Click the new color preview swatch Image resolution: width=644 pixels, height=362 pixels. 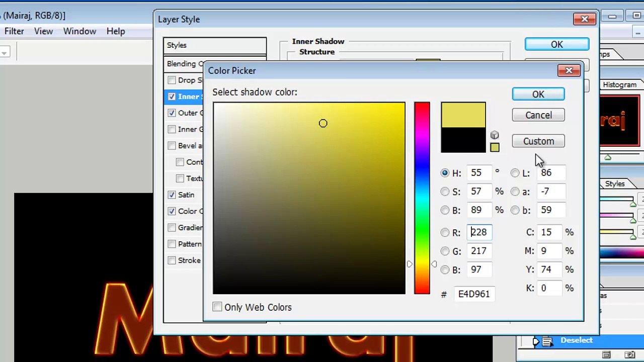(x=463, y=115)
